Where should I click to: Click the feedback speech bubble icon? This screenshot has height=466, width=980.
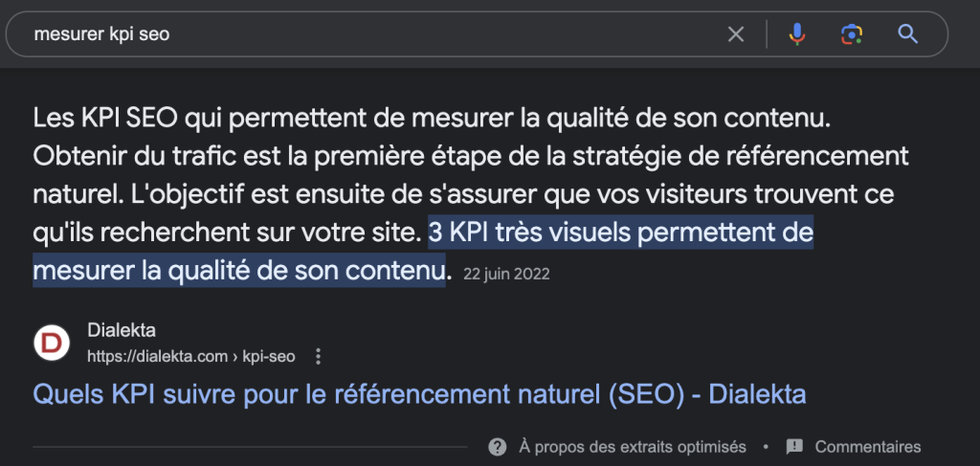[793, 447]
